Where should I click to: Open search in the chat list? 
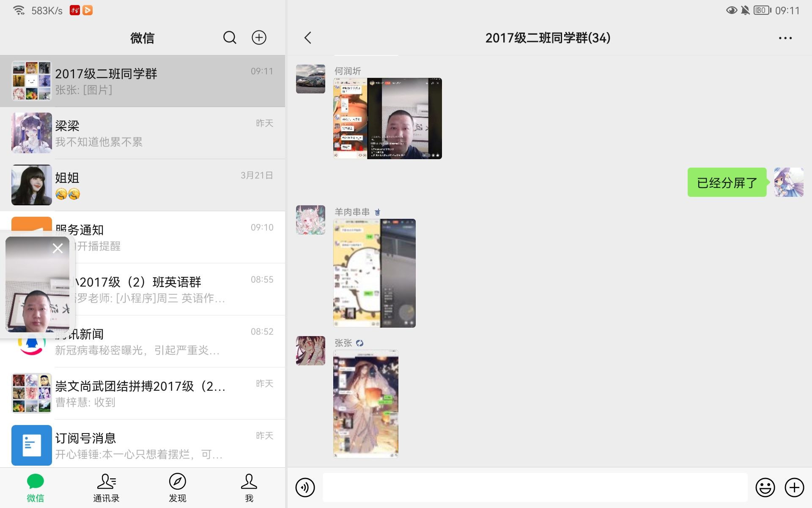[230, 37]
